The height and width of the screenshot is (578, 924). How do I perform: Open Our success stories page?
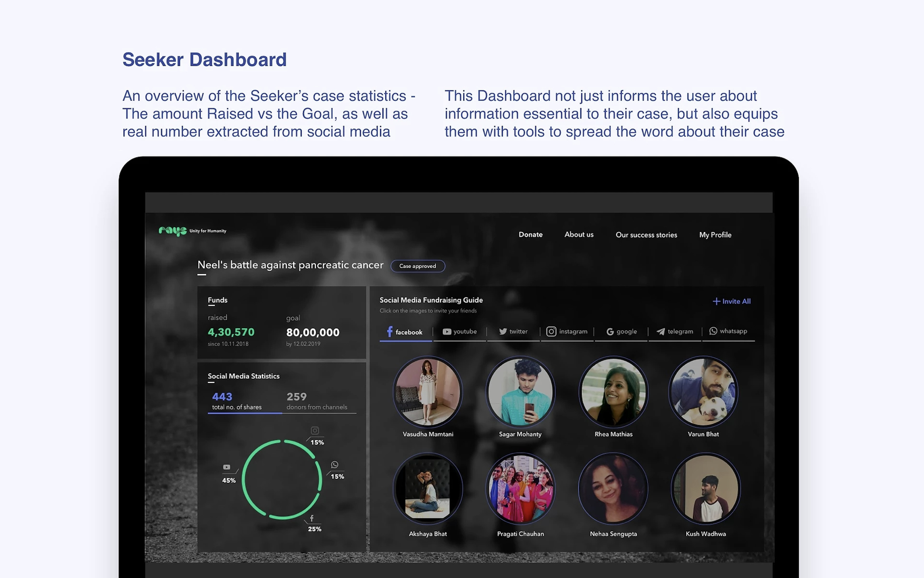646,235
